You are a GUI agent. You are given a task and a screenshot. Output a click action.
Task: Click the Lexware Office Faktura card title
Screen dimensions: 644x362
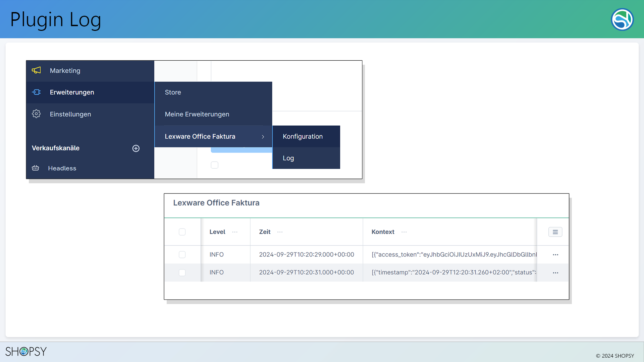[216, 203]
